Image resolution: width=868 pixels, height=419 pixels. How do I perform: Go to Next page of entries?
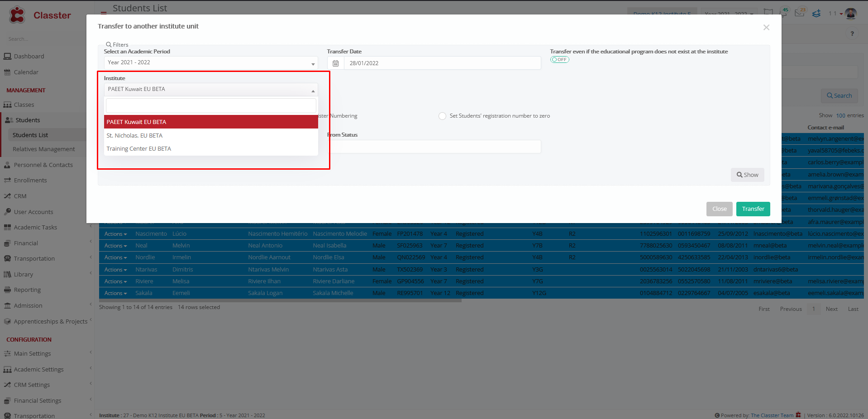[x=831, y=309]
